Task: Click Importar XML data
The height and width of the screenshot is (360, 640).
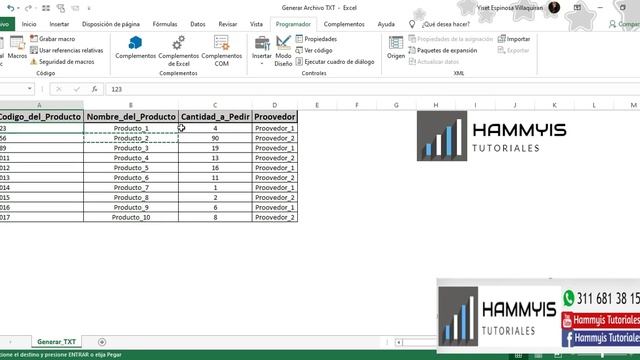Action: pyautogui.click(x=514, y=39)
